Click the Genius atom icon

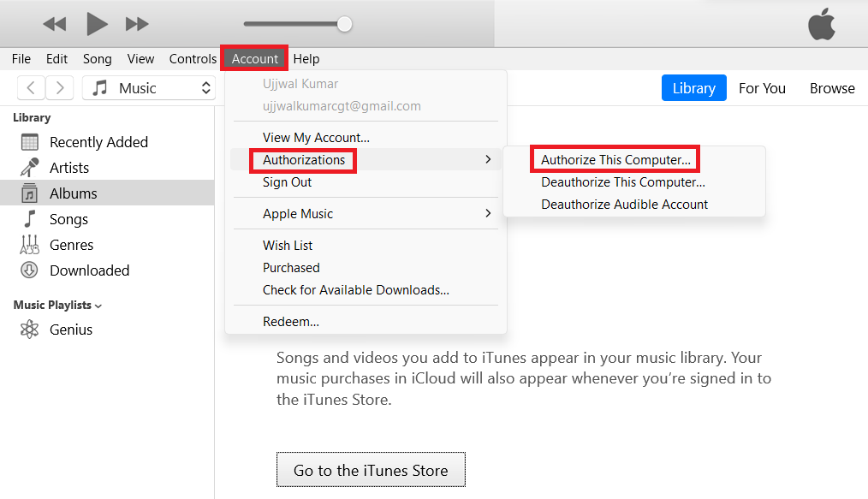click(x=30, y=330)
